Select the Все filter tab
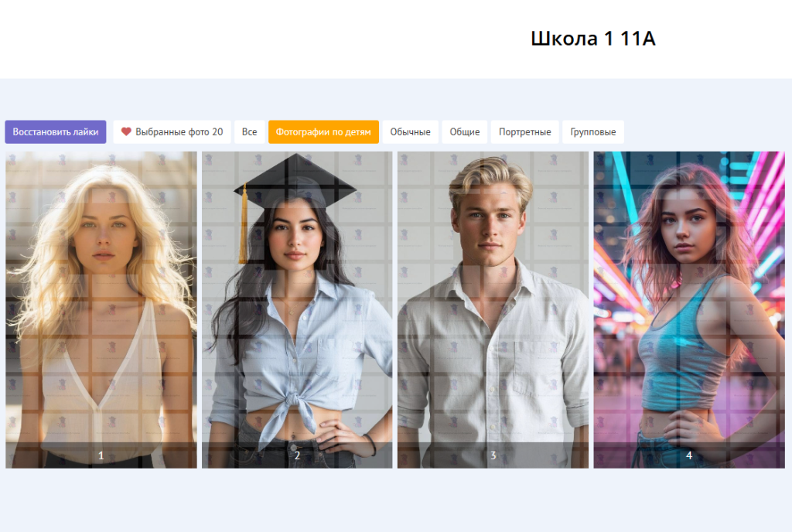 pyautogui.click(x=249, y=131)
